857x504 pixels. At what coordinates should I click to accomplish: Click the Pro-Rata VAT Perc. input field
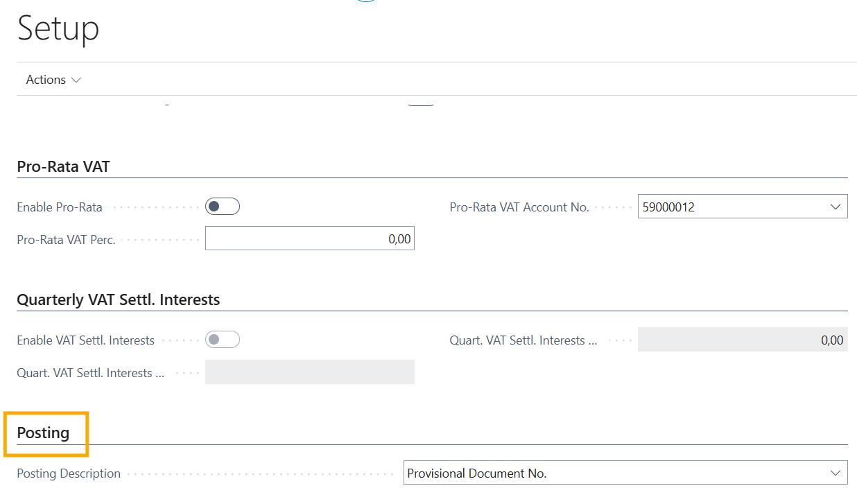tap(310, 239)
